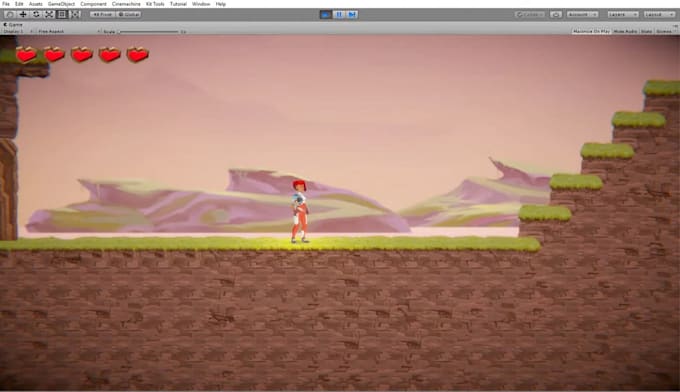The image size is (680, 392).
Task: Toggle Maximize On Play
Action: [591, 32]
